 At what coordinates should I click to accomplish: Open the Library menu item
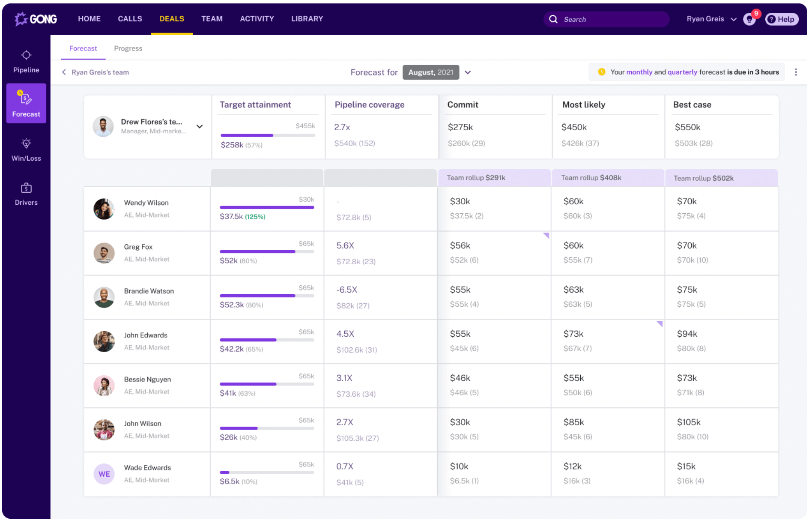tap(307, 18)
